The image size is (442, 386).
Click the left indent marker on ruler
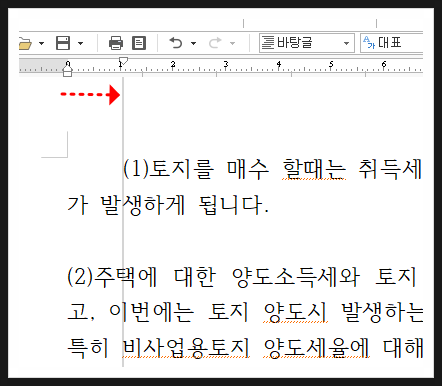pos(68,71)
